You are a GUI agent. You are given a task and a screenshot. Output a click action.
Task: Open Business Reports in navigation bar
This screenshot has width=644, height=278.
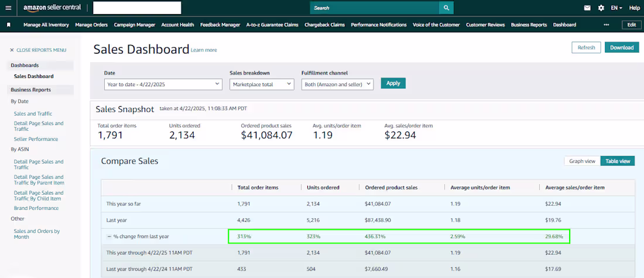pyautogui.click(x=529, y=25)
